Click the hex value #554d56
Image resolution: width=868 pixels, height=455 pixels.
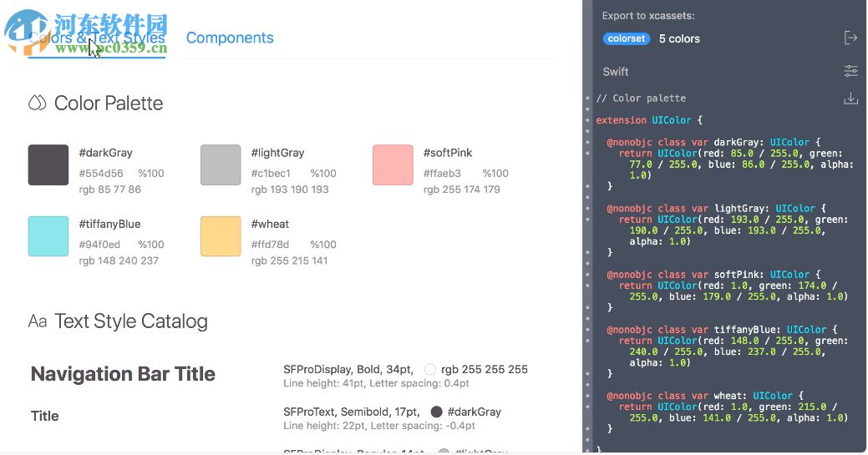point(101,174)
